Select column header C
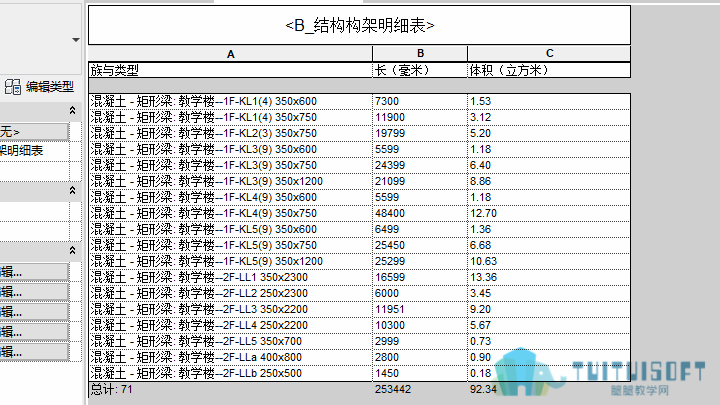The width and height of the screenshot is (720, 405). point(549,54)
